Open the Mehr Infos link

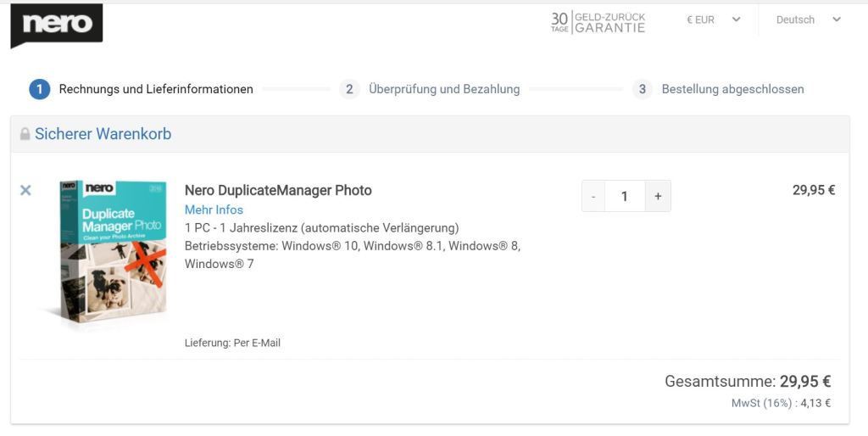pos(214,210)
